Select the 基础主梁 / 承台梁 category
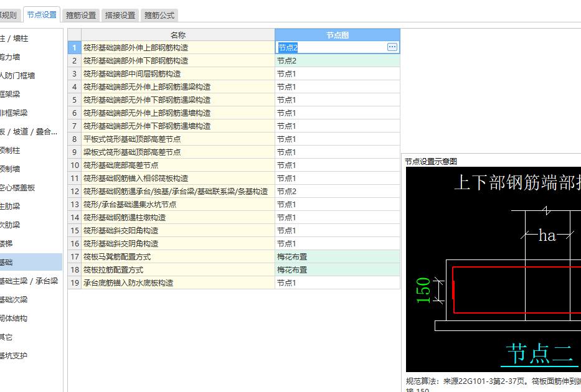 (31, 281)
